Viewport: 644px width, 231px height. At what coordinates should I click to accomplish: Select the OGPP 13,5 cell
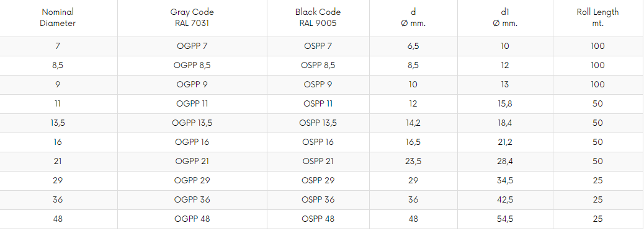pos(192,123)
